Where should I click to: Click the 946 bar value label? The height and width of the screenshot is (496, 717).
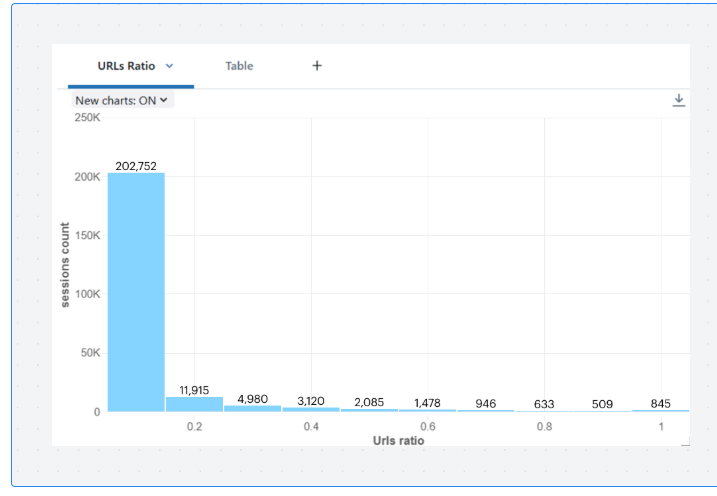(486, 403)
